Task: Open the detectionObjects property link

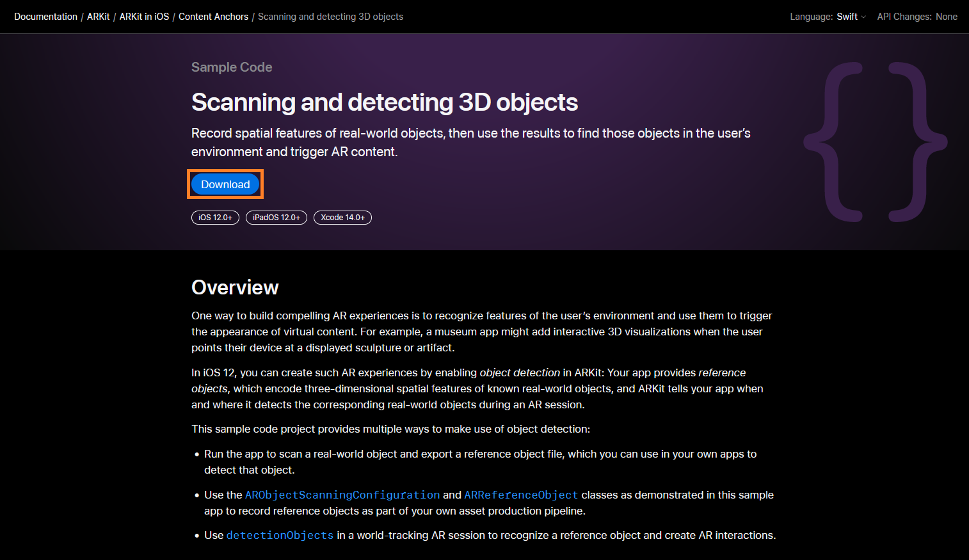Action: [280, 535]
